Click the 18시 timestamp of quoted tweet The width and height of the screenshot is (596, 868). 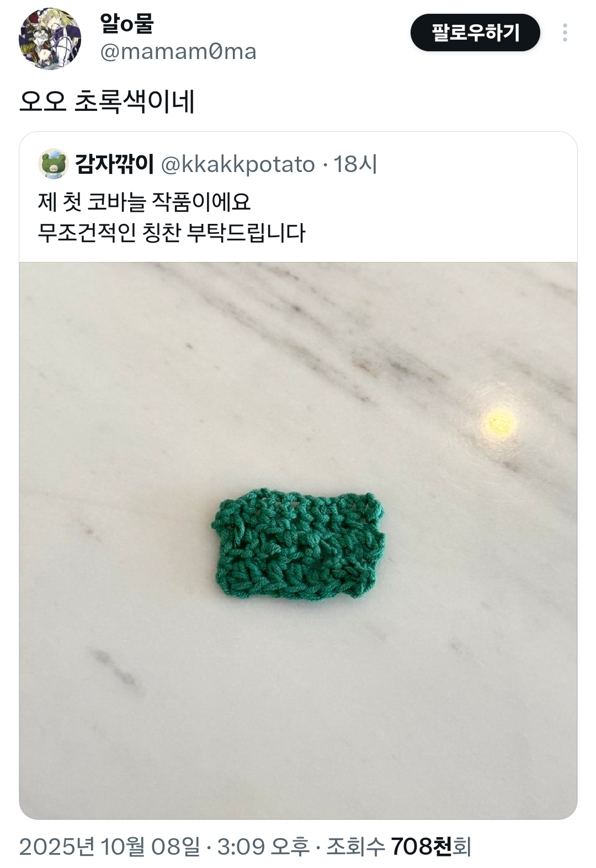click(x=355, y=164)
